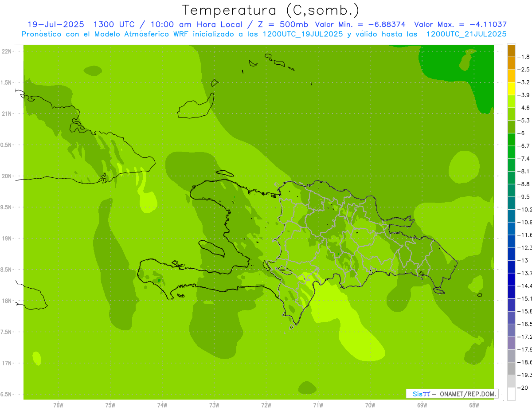The image size is (532, 411).
Task: Click the '71W' longitude label
Action: click(x=318, y=405)
